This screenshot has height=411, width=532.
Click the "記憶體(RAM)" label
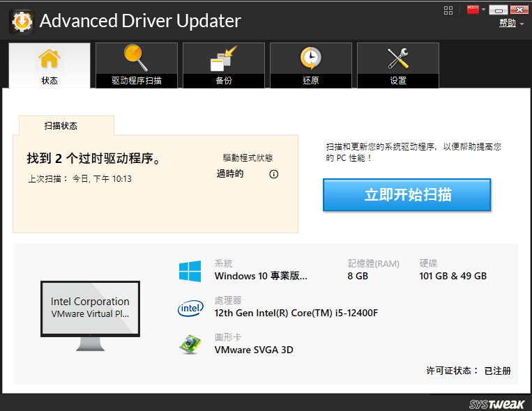(374, 263)
